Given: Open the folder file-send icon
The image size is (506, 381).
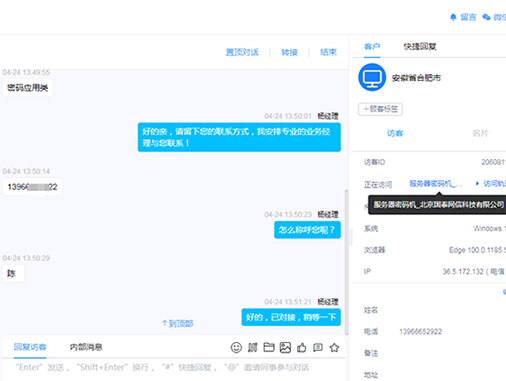Looking at the screenshot, I should (269, 348).
